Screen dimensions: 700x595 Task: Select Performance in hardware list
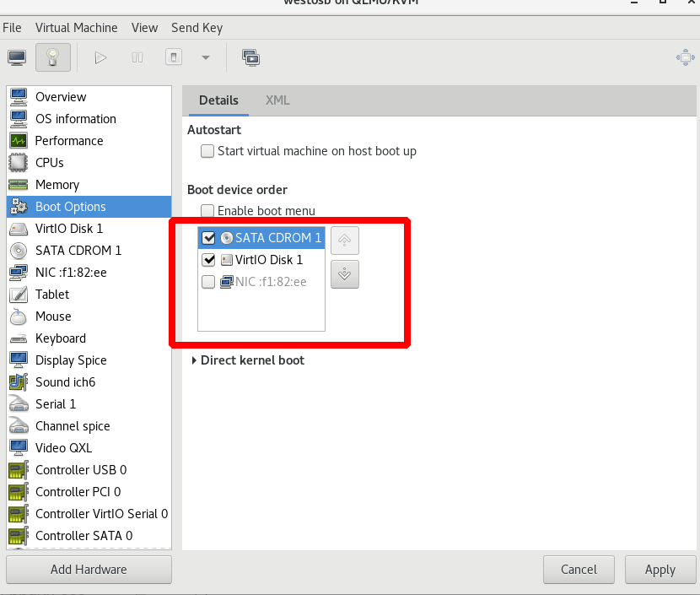click(89, 141)
